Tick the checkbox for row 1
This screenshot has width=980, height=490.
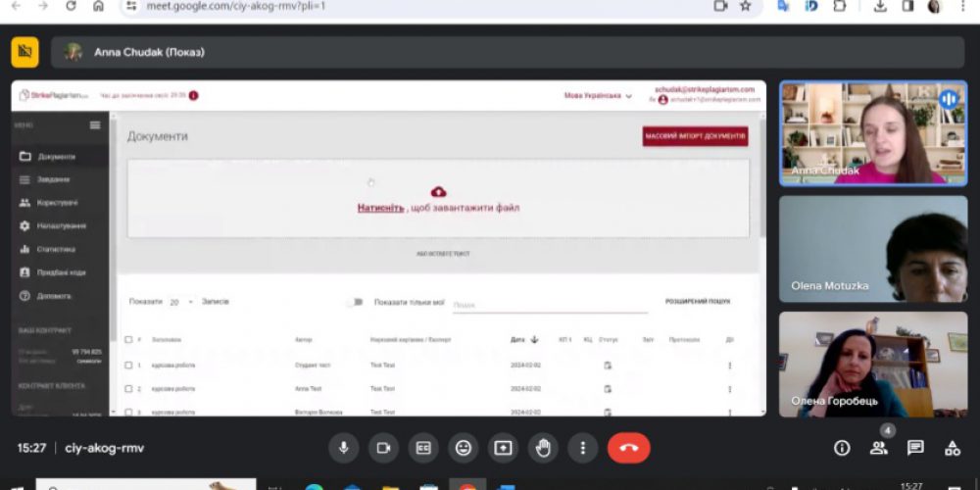pyautogui.click(x=128, y=365)
